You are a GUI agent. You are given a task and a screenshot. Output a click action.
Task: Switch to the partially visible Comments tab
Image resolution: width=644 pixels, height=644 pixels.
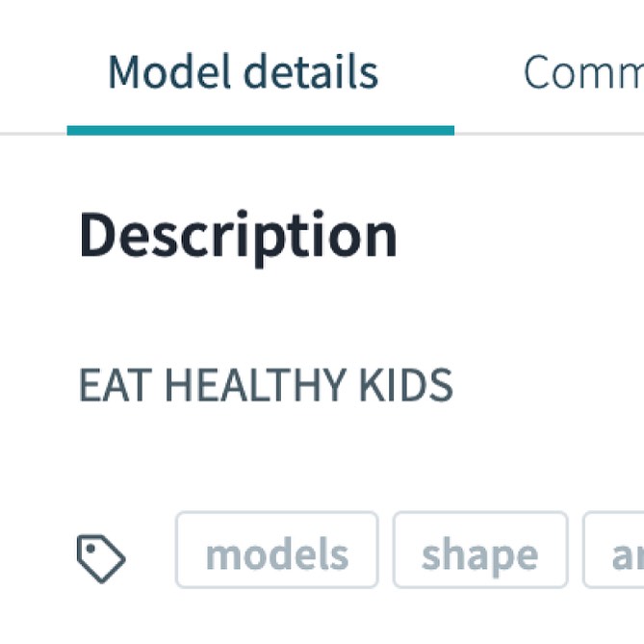pos(582,72)
